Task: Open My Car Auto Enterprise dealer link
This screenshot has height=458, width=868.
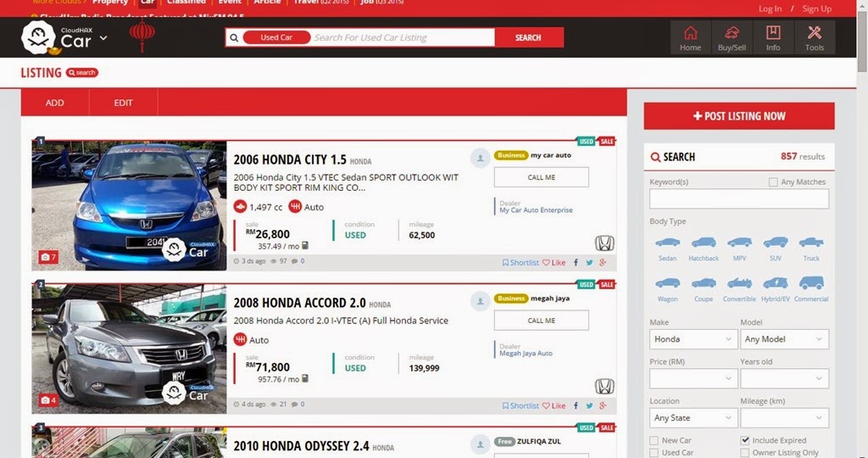Action: click(536, 210)
